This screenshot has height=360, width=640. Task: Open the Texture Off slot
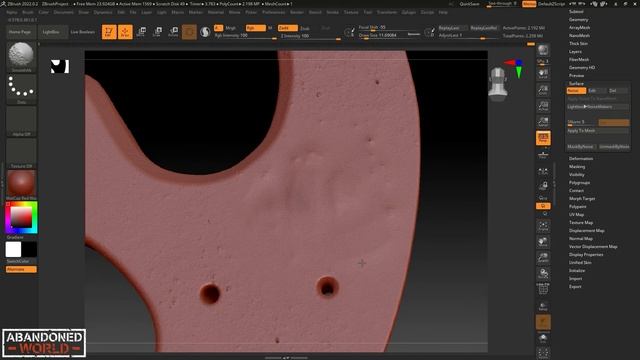pos(21,153)
